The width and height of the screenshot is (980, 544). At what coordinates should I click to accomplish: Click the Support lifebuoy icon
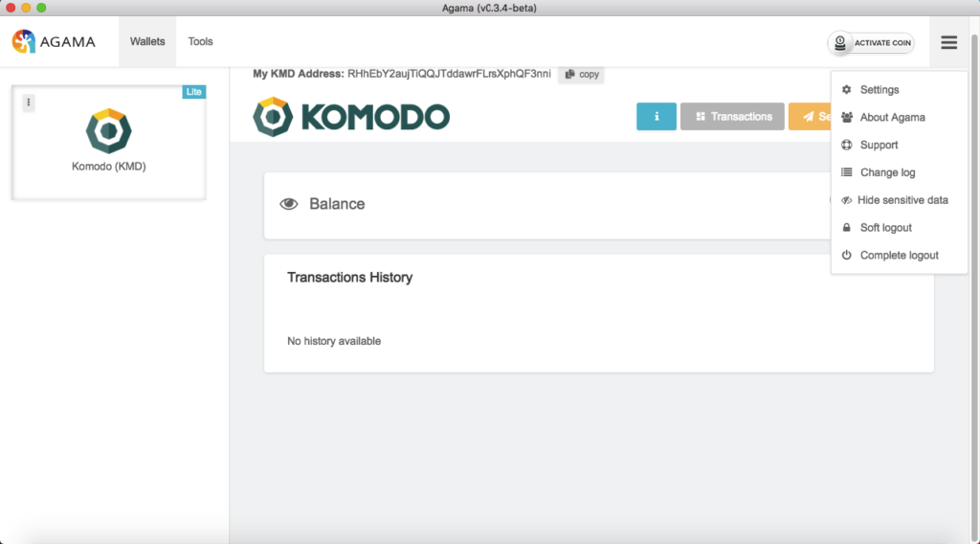point(846,145)
